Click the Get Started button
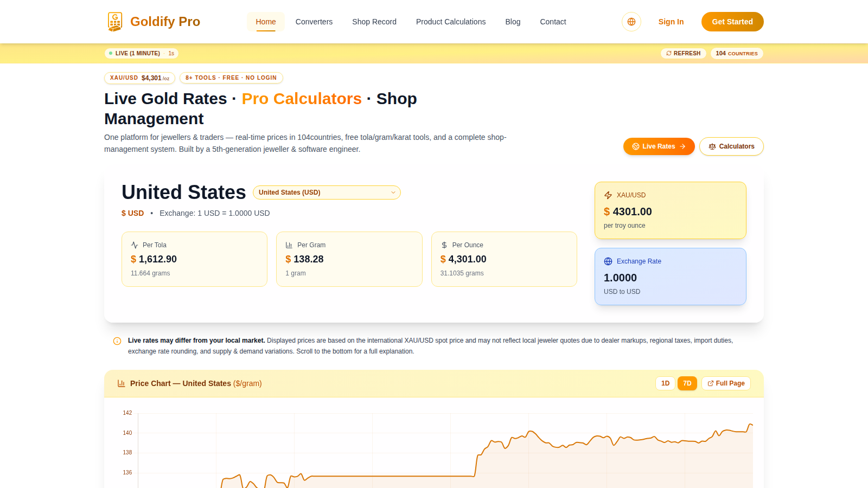 tap(732, 22)
